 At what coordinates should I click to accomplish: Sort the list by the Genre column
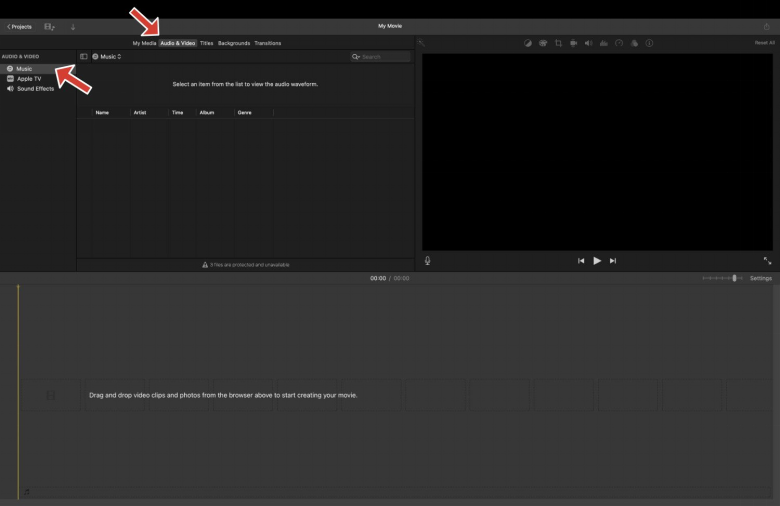coord(244,112)
